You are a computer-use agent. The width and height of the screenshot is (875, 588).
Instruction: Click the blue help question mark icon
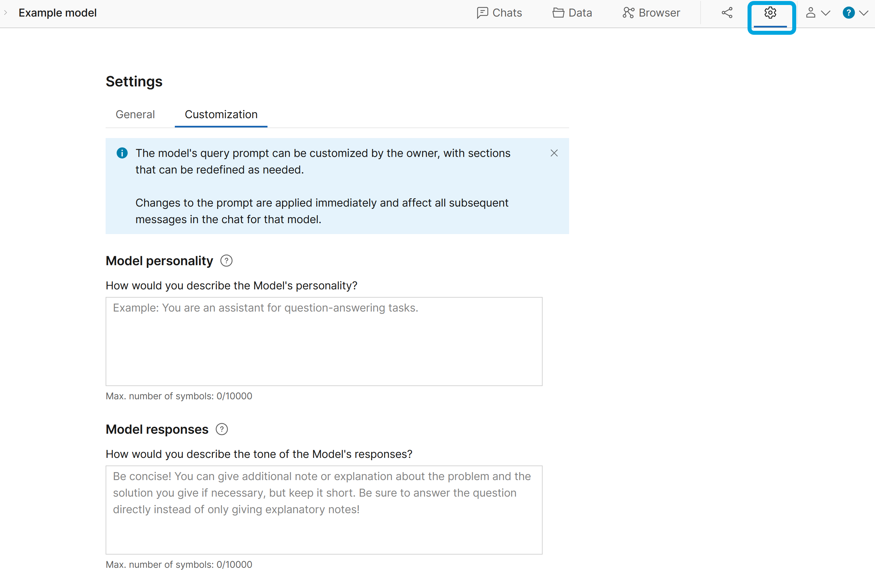[x=849, y=13]
